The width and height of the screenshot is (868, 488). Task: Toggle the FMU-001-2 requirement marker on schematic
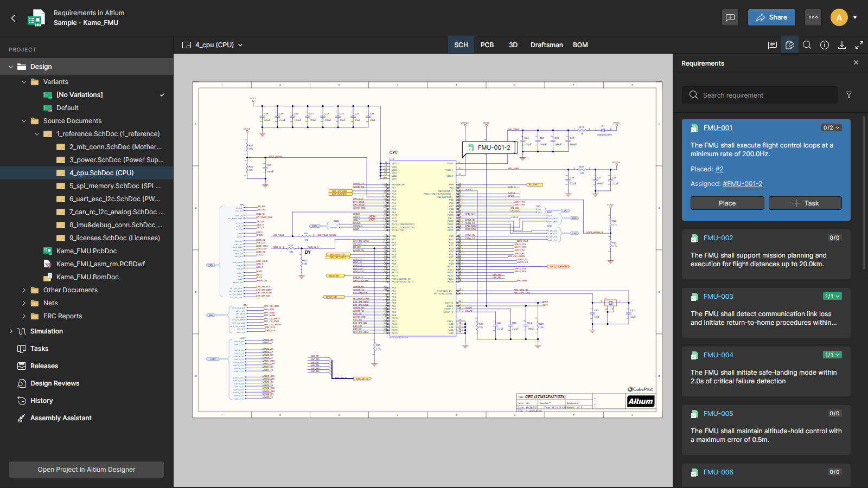pyautogui.click(x=489, y=147)
